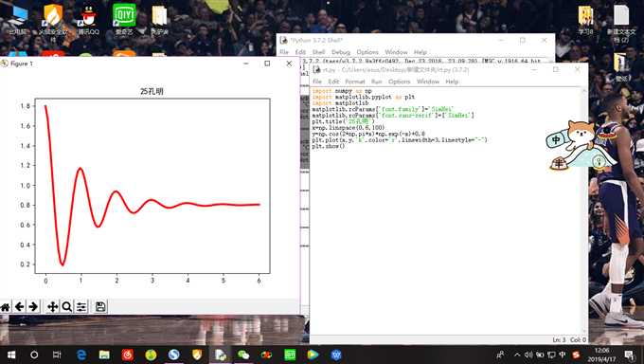Image resolution: width=644 pixels, height=364 pixels.
Task: Toggle the 半 half-width button on IME widget
Action: [x=559, y=164]
